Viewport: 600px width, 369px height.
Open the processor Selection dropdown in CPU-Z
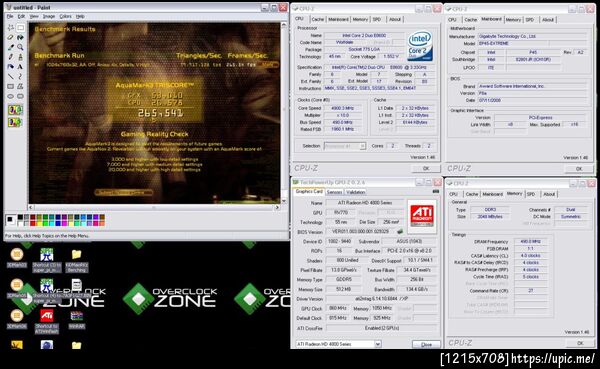(x=362, y=146)
